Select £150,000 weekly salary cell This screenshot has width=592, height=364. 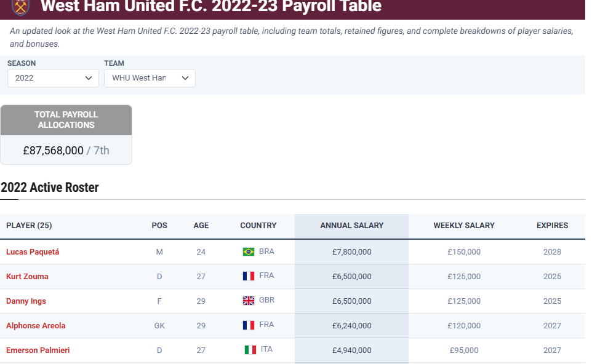[x=464, y=252]
